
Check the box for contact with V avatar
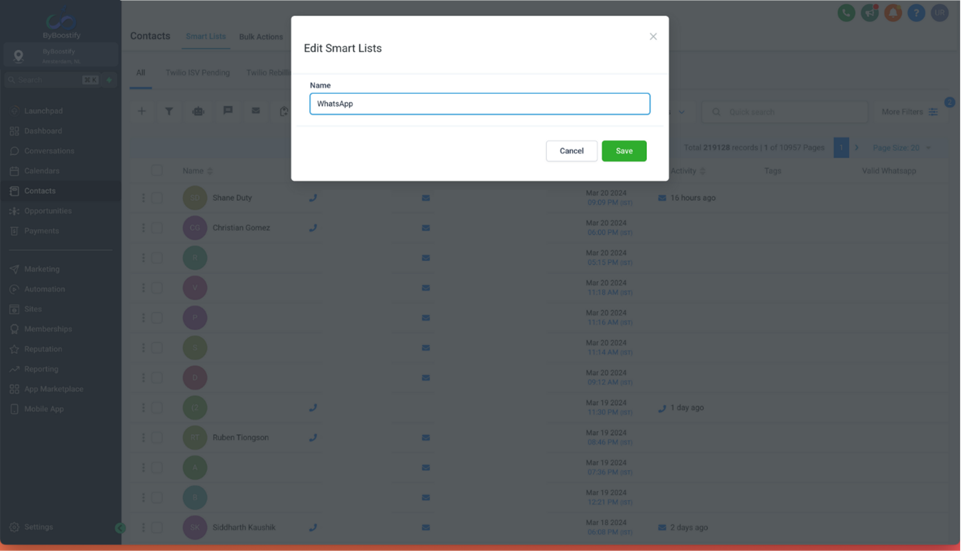157,288
